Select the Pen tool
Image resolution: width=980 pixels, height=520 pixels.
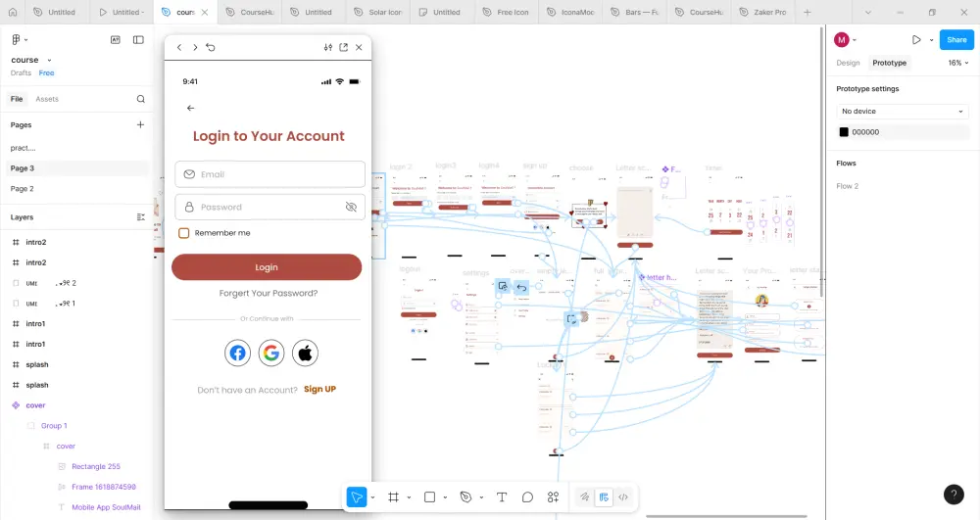[x=465, y=497]
